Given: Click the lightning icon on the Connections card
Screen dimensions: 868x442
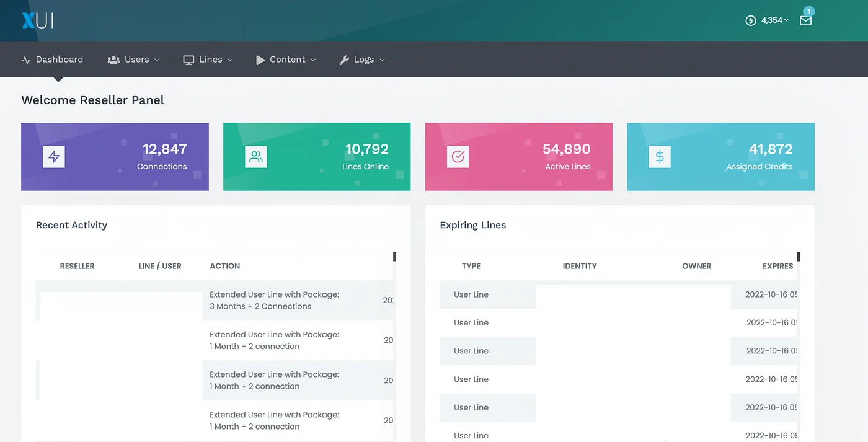Looking at the screenshot, I should pos(54,156).
